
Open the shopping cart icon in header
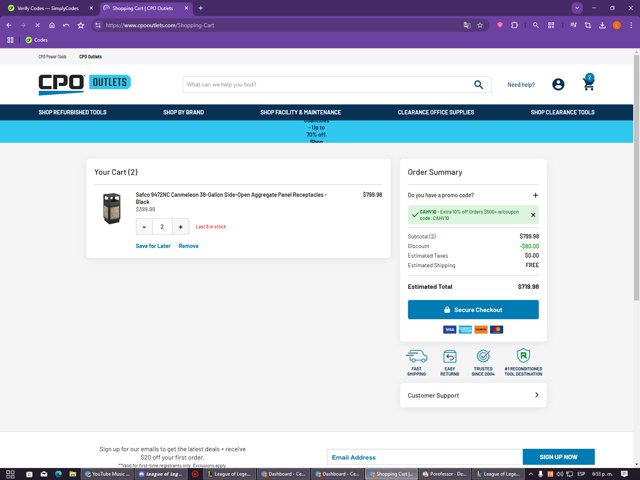[588, 83]
